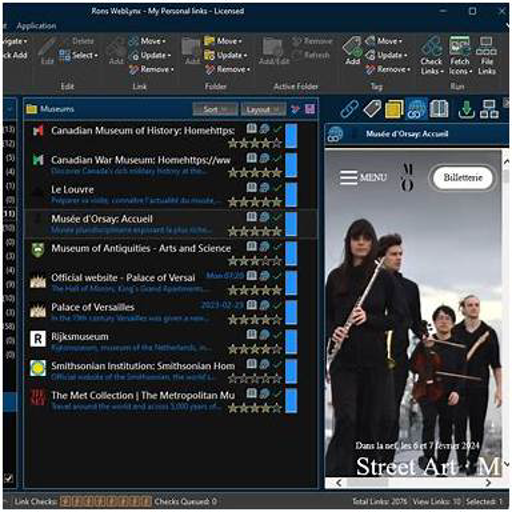
Task: Set the star rating for Smithsonian Institution
Action: (255, 378)
